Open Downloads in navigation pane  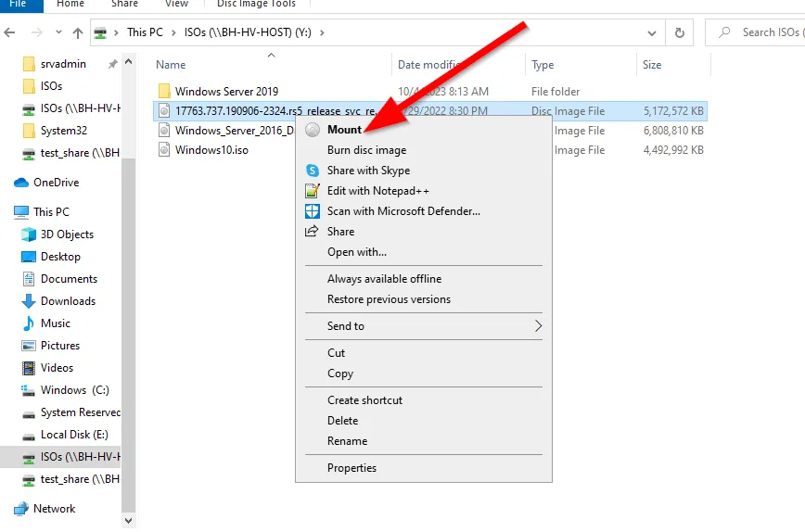point(68,300)
